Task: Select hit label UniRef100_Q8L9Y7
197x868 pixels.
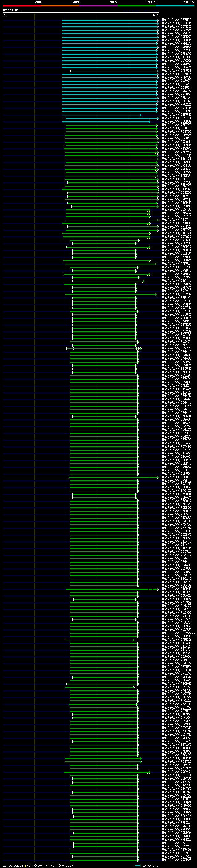Action: (x=176, y=152)
